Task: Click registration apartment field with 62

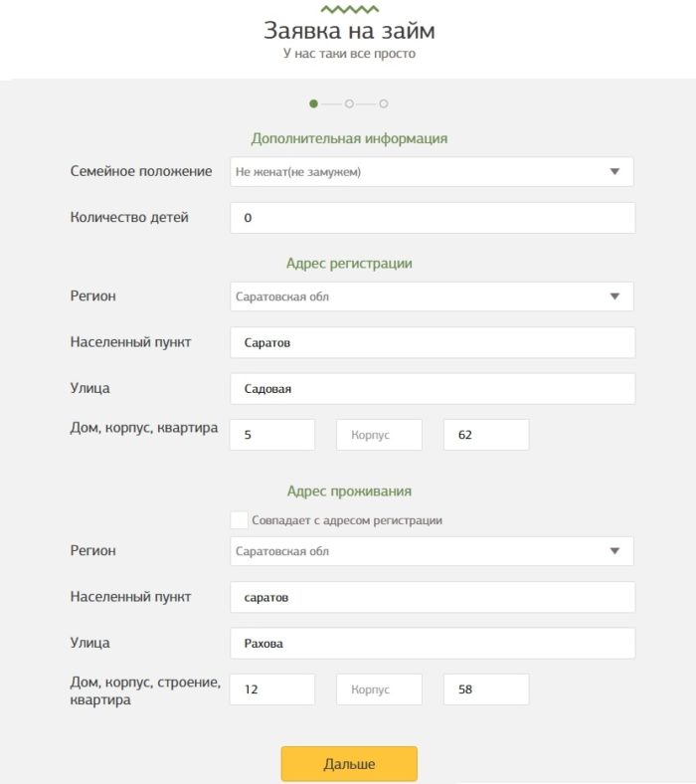Action: (x=486, y=435)
